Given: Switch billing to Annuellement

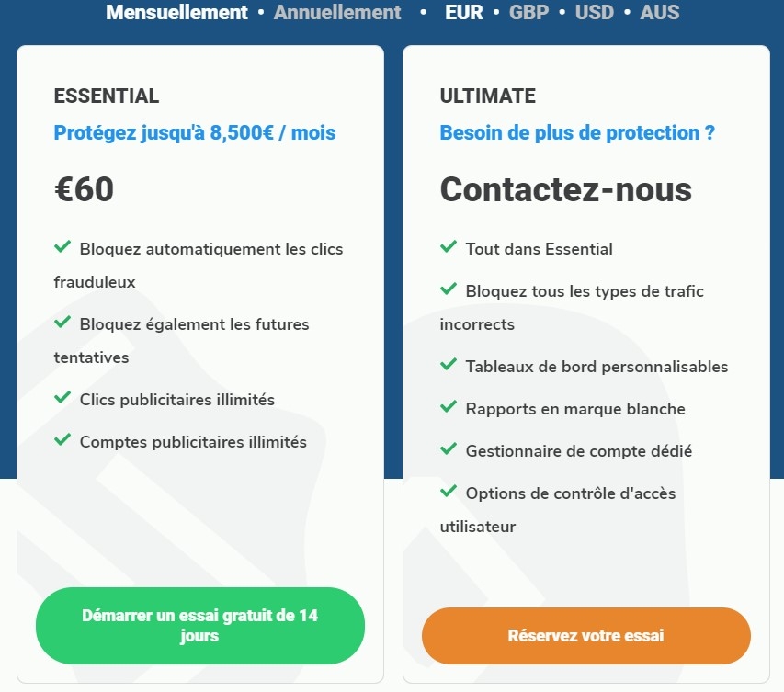Looking at the screenshot, I should point(337,13).
